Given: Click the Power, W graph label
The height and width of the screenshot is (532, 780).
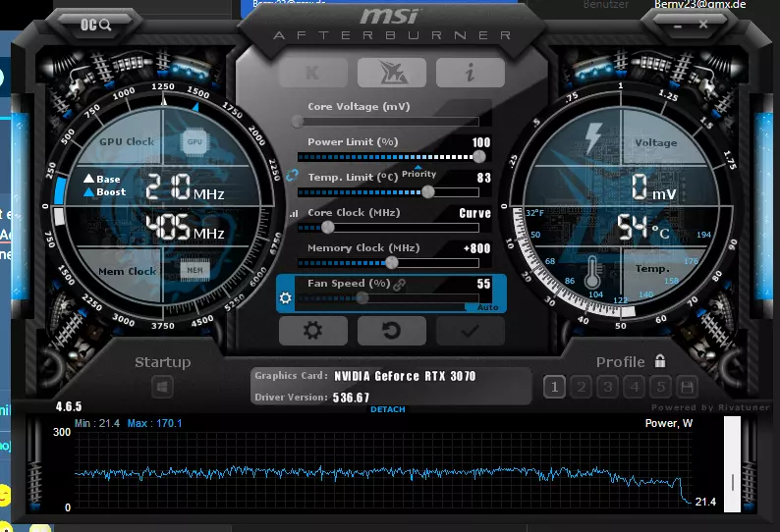Looking at the screenshot, I should point(669,424).
